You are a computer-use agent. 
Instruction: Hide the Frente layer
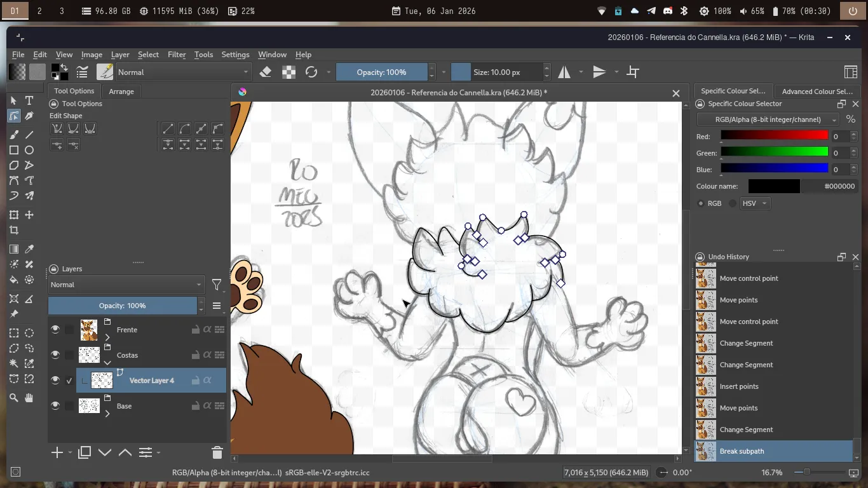click(x=55, y=329)
